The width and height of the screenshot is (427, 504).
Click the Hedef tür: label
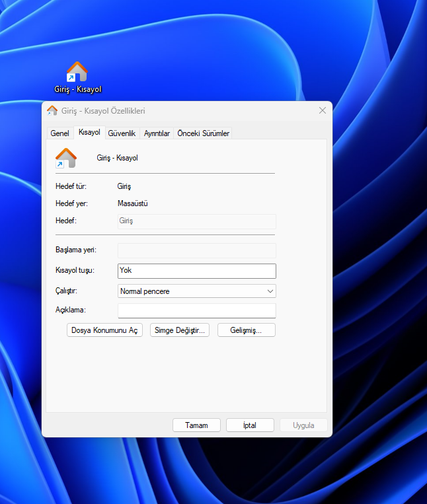(x=71, y=186)
